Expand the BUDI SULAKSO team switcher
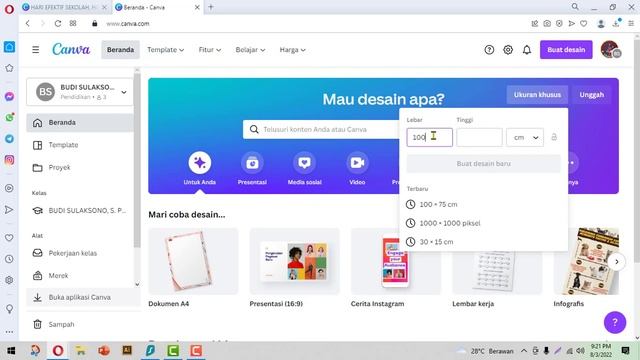The height and width of the screenshot is (360, 640). point(80,92)
